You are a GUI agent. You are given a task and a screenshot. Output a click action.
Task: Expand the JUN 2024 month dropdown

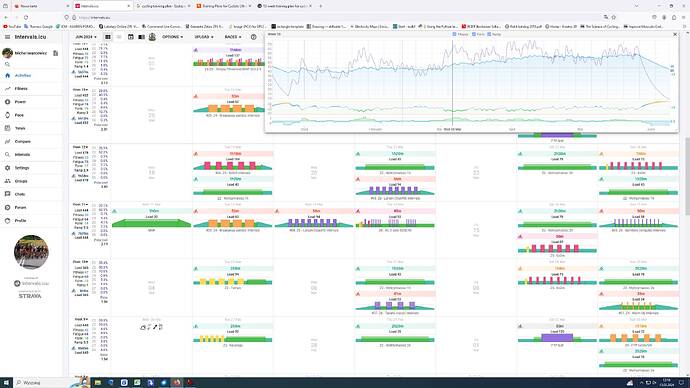[86, 37]
